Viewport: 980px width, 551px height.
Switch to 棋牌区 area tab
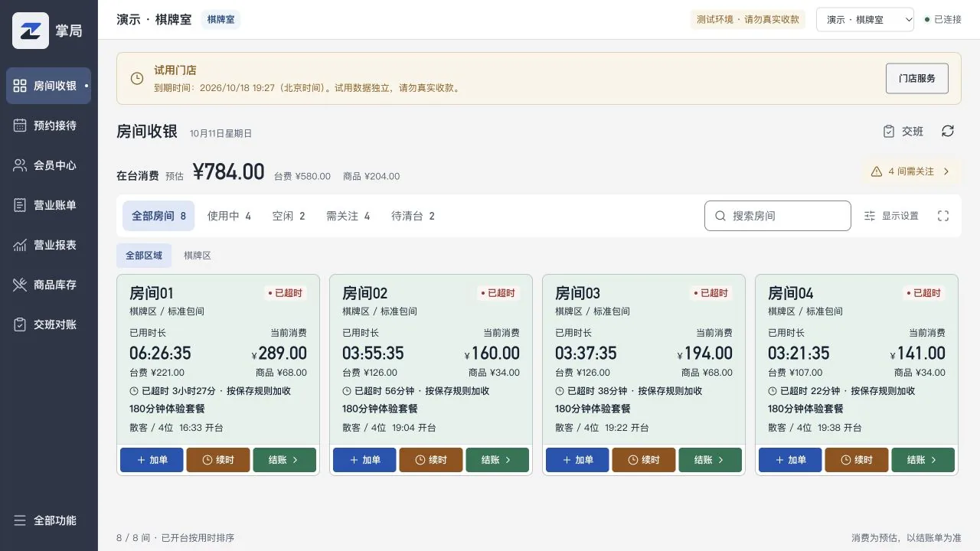point(198,256)
